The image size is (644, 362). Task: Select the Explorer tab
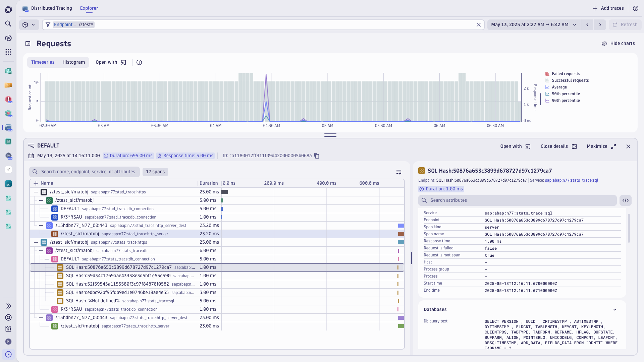coord(89,8)
